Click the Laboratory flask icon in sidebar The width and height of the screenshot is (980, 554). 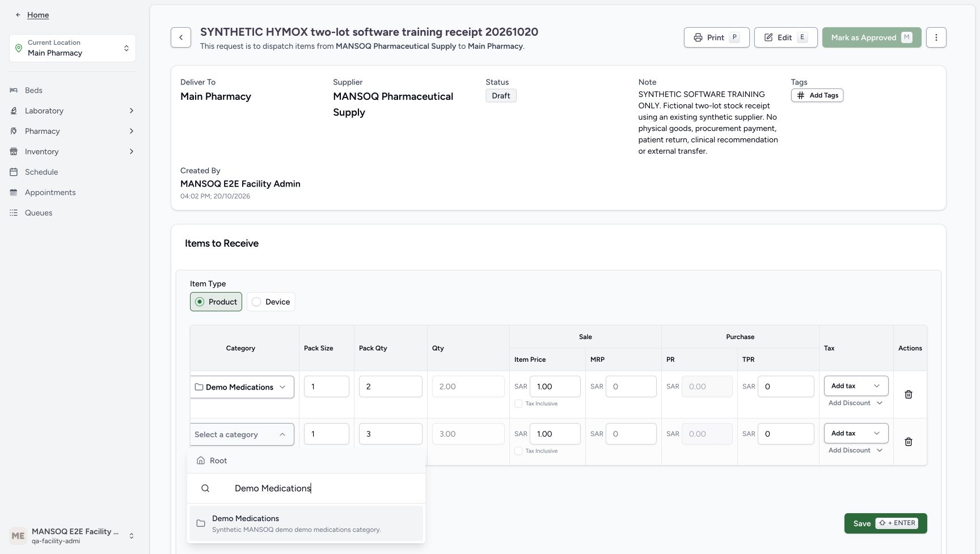14,111
